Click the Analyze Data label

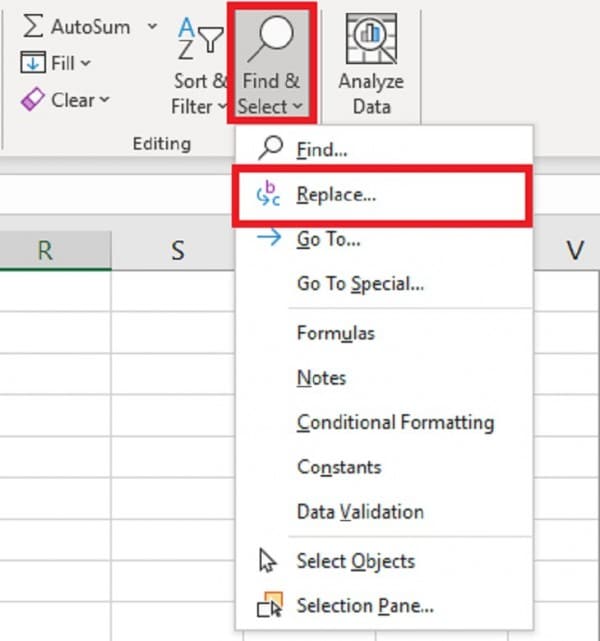coord(371,94)
